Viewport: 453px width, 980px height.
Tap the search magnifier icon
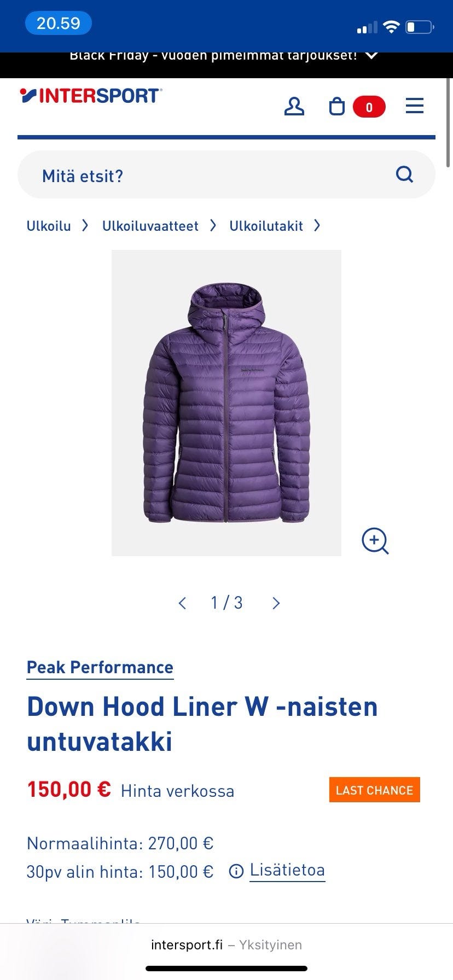404,175
